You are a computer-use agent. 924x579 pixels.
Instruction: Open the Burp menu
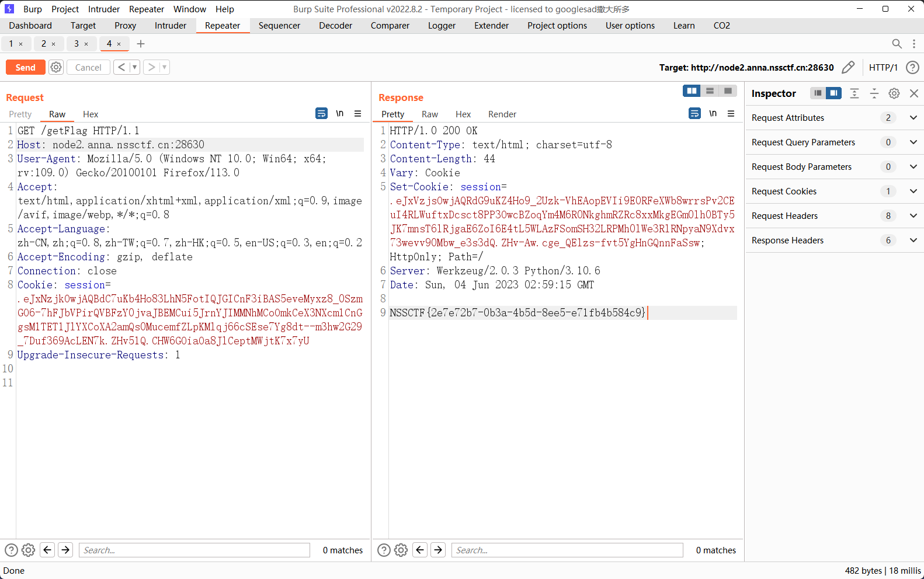coord(33,9)
